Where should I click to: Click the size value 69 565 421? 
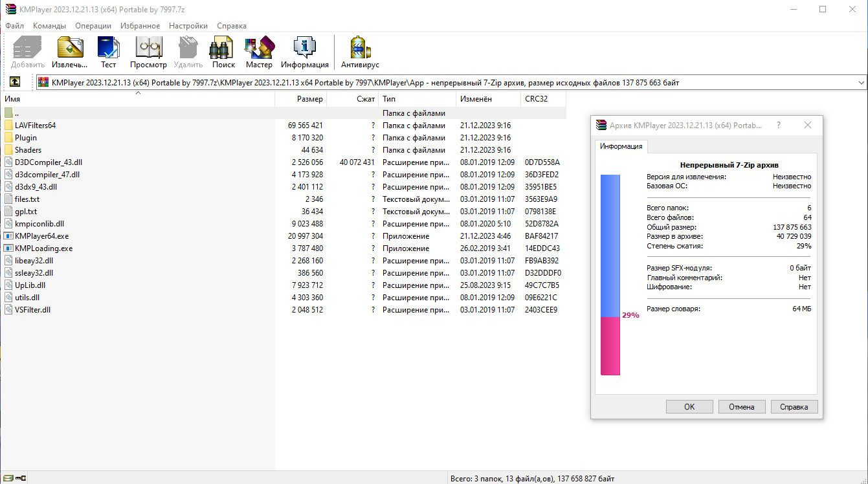pos(306,126)
